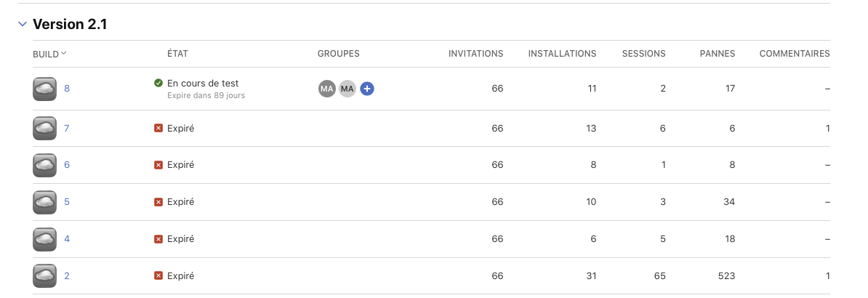Click the green testing status icon for build 8
The width and height of the screenshot is (868, 298).
coord(158,84)
